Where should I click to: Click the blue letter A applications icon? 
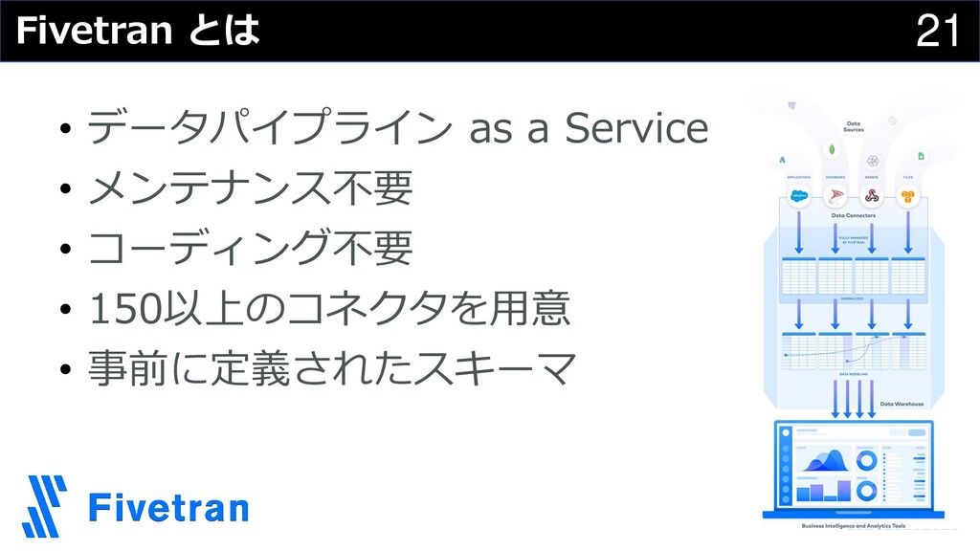782,160
